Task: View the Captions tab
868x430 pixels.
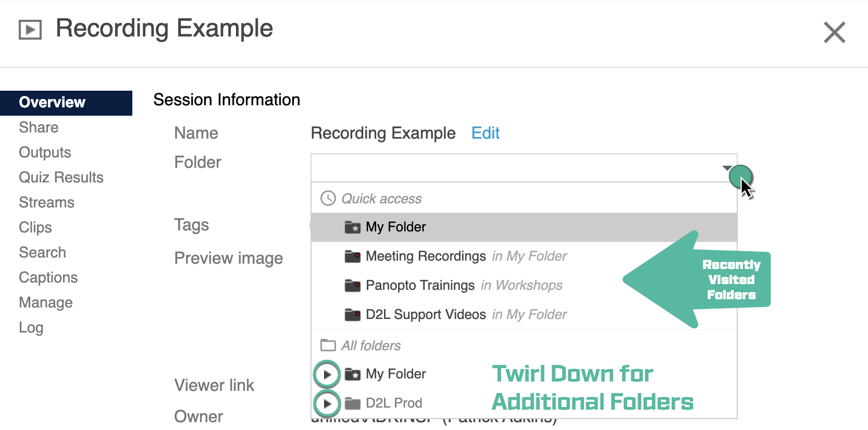Action: [48, 278]
